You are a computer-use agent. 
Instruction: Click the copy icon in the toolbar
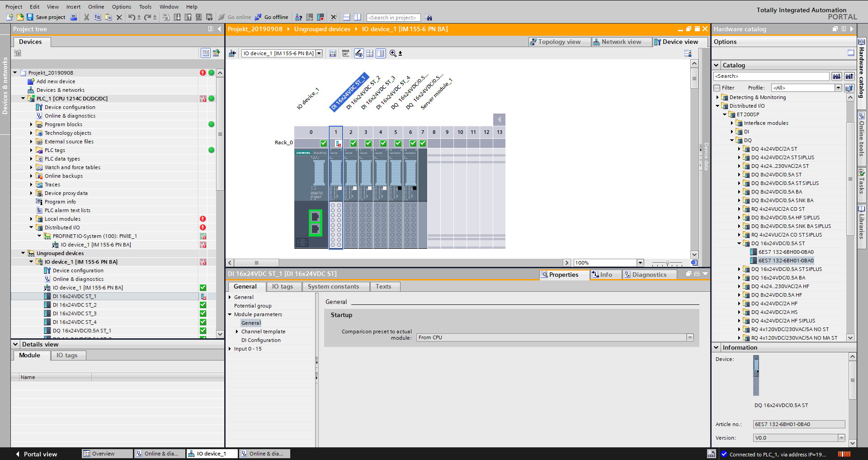pyautogui.click(x=97, y=17)
